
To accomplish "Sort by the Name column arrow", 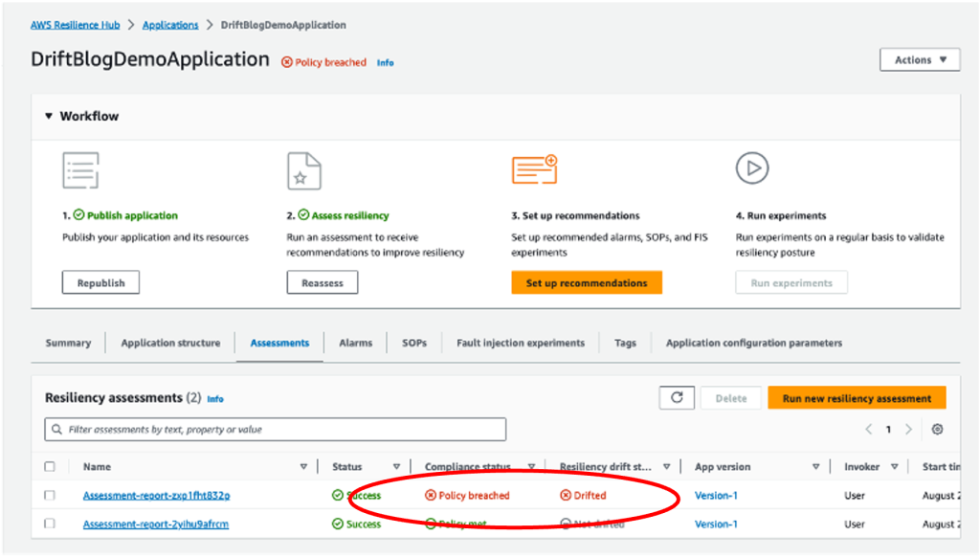I will pos(303,467).
